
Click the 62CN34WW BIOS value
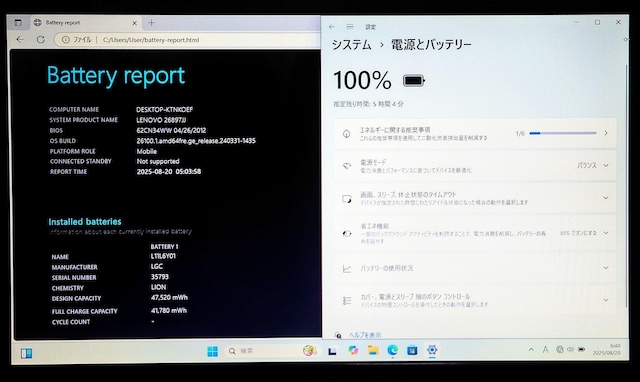171,131
